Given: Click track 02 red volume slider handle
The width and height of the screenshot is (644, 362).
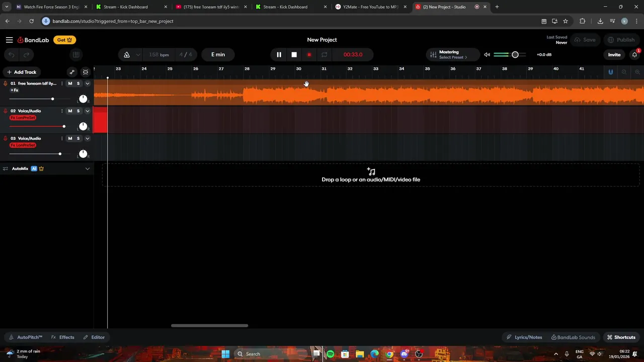Looking at the screenshot, I should click(x=64, y=126).
